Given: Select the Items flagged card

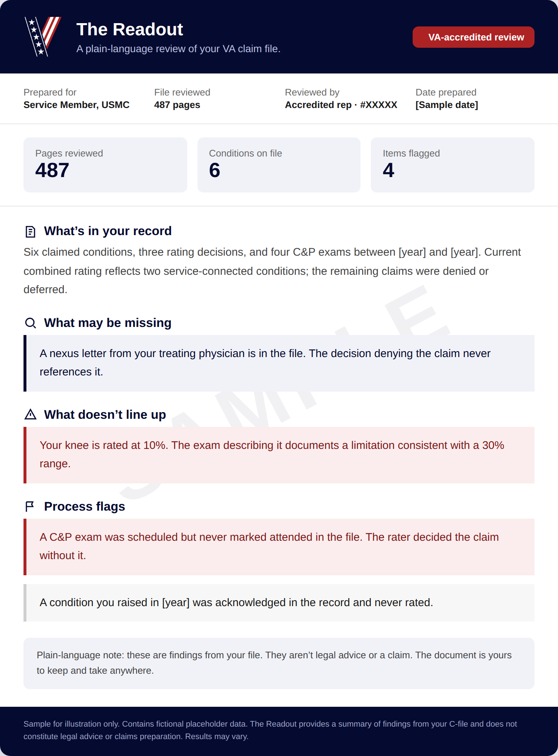Looking at the screenshot, I should pyautogui.click(x=453, y=165).
